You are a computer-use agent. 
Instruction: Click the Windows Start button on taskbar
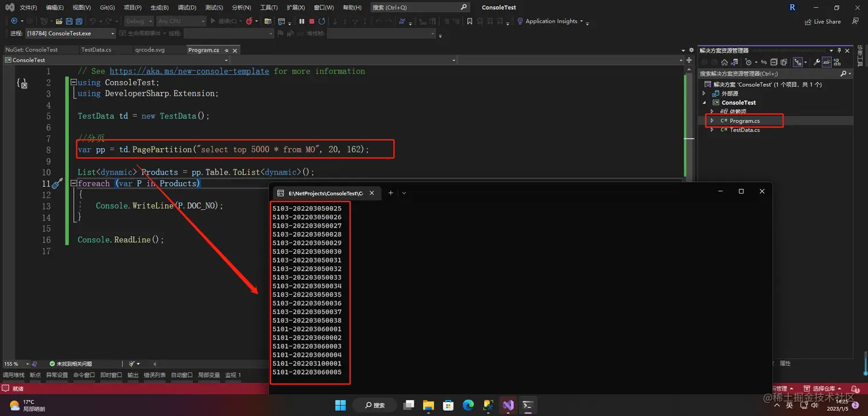coord(340,405)
